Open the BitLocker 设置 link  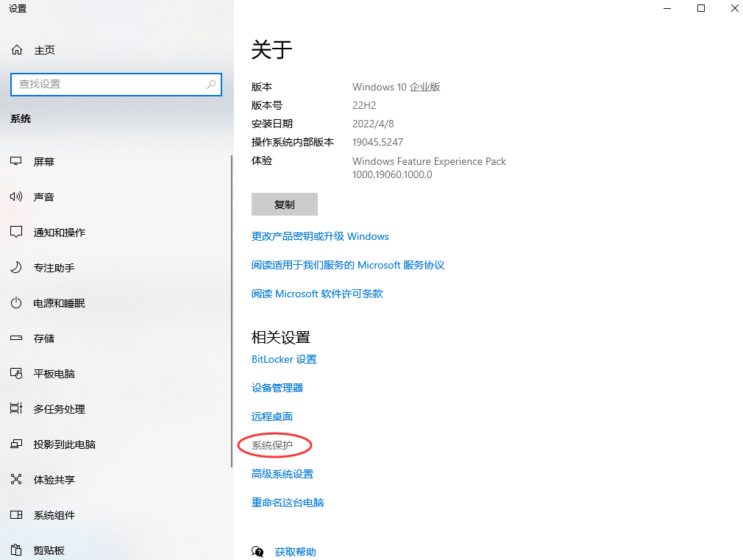284,359
